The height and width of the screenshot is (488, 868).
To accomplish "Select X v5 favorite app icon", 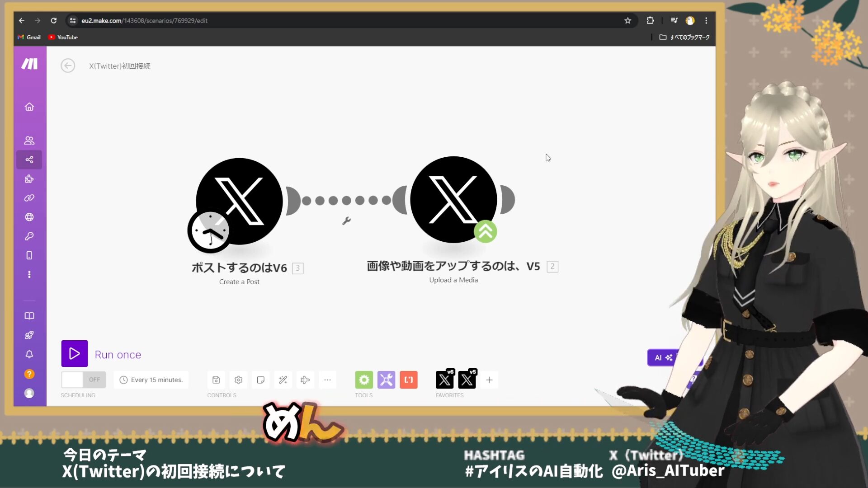I will [467, 380].
